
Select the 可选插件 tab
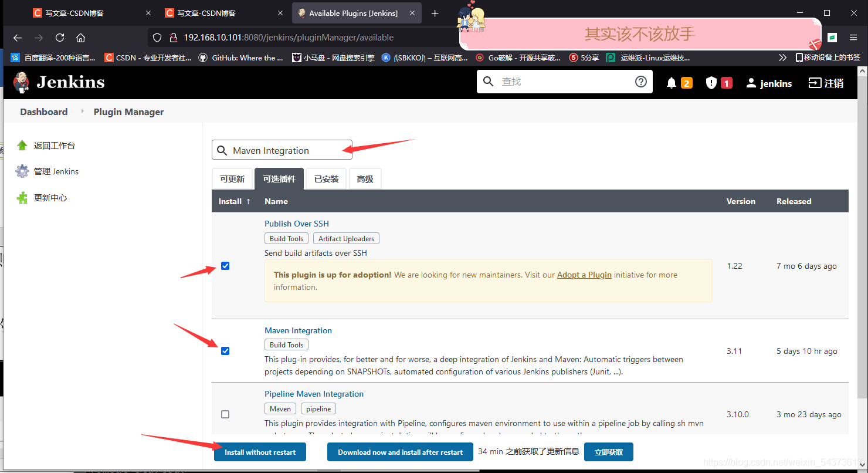[x=279, y=179]
